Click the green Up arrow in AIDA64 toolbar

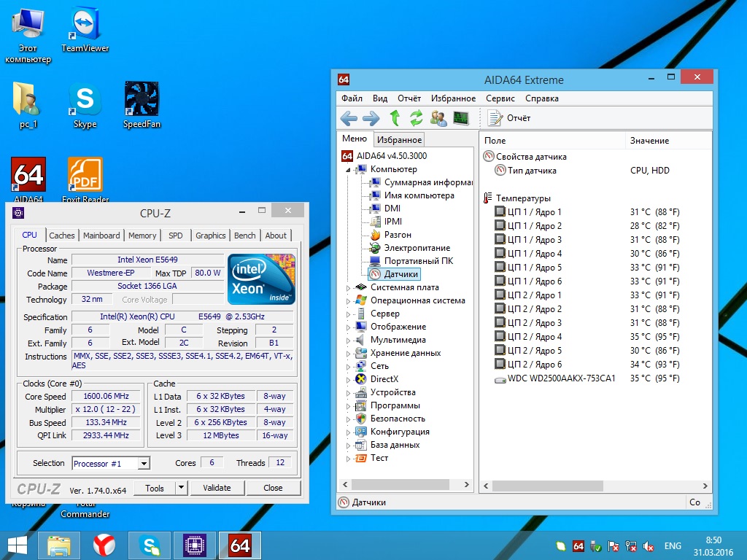[x=395, y=117]
